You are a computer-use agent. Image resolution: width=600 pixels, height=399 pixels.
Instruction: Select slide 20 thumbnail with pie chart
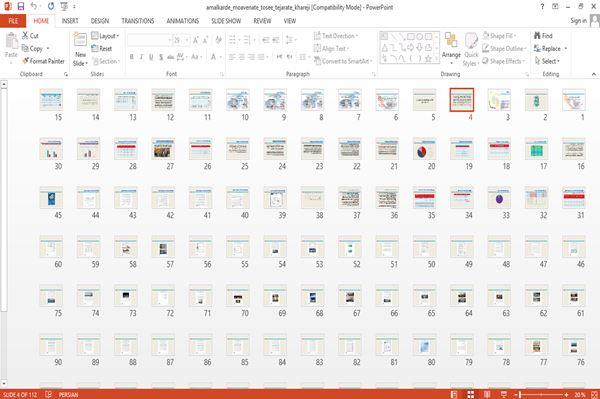coord(424,149)
